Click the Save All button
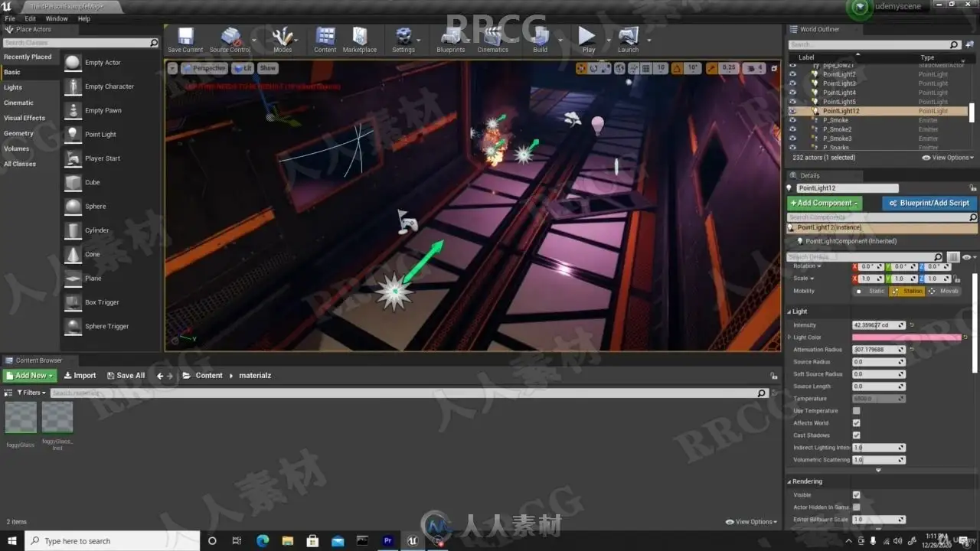Viewport: 980px width, 551px height. (125, 376)
